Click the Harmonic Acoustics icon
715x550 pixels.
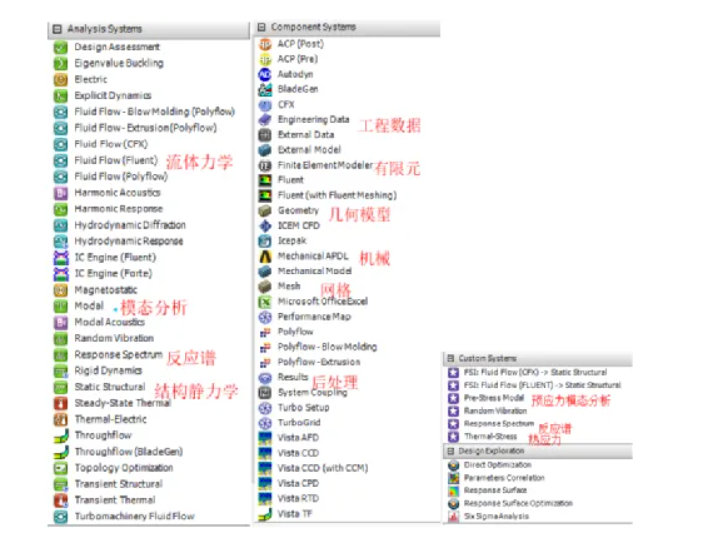pyautogui.click(x=61, y=193)
